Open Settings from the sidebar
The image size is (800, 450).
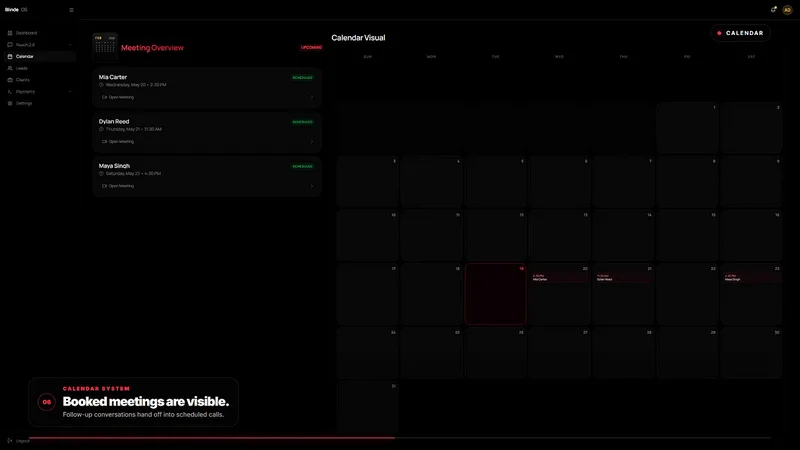[40, 104]
